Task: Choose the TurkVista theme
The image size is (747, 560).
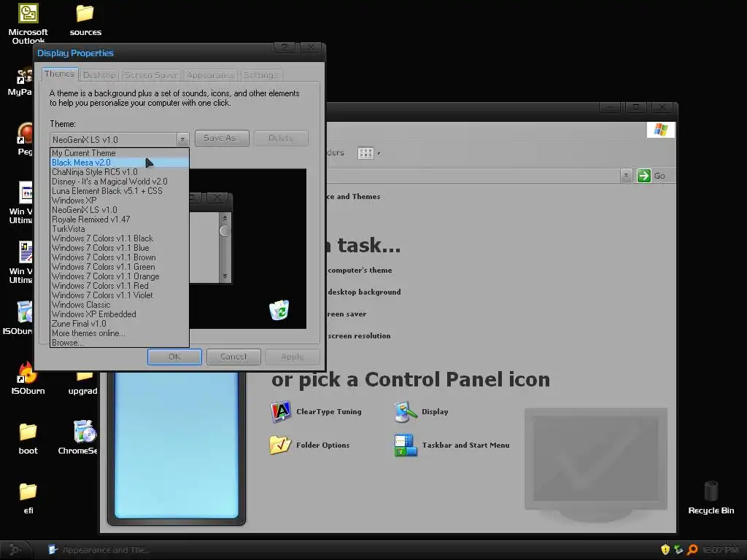Action: [120, 229]
